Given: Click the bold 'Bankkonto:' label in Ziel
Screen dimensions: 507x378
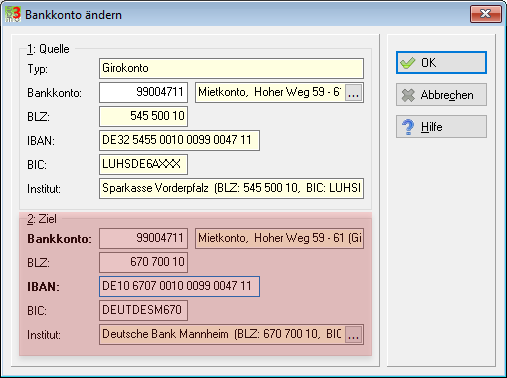Looking at the screenshot, I should 59,239.
